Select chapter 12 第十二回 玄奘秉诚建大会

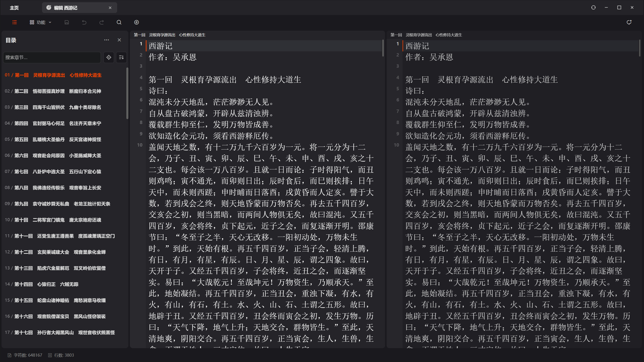point(64,252)
